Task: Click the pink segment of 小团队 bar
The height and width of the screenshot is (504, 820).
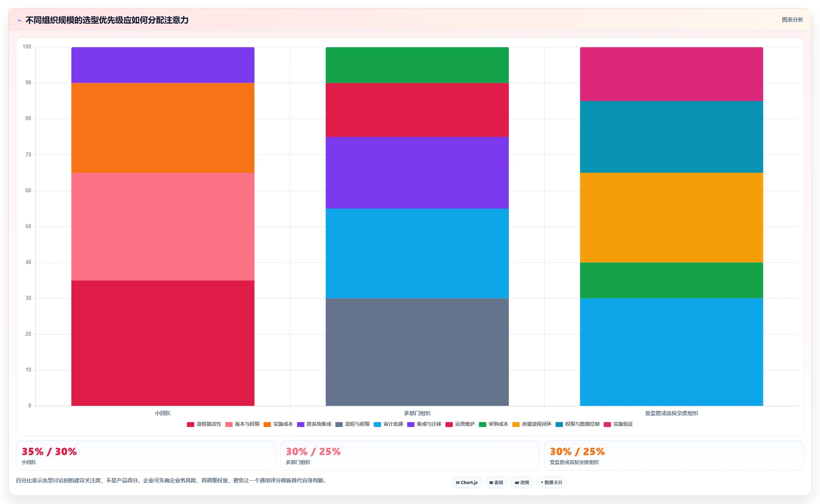Action: coord(163,227)
